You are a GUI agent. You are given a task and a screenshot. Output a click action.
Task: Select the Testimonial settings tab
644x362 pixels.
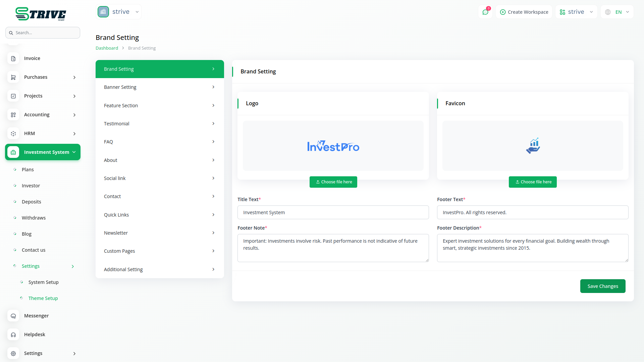[160, 124]
